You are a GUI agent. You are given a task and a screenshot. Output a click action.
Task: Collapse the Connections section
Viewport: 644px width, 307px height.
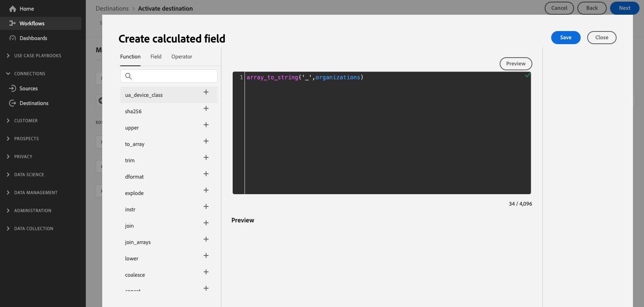[8, 74]
